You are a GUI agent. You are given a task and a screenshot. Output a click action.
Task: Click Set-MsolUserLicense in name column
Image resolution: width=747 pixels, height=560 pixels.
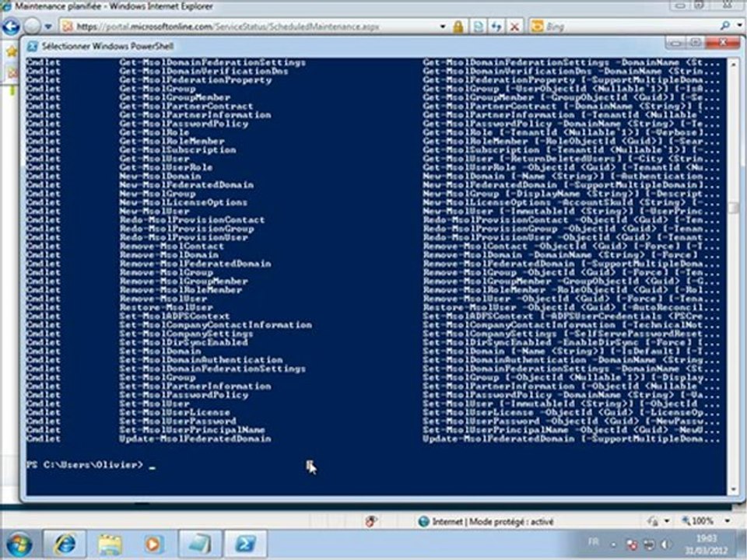click(x=174, y=412)
